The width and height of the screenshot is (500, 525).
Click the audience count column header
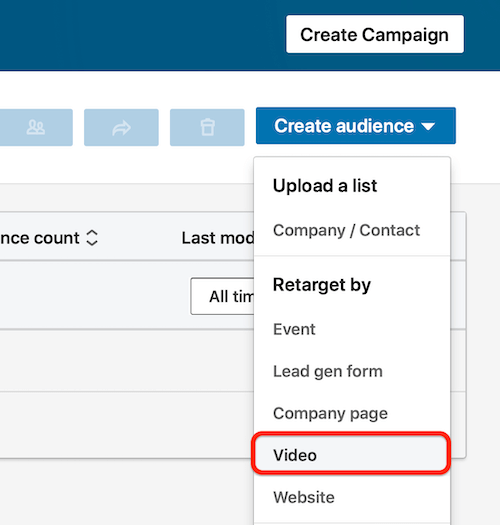pos(40,238)
